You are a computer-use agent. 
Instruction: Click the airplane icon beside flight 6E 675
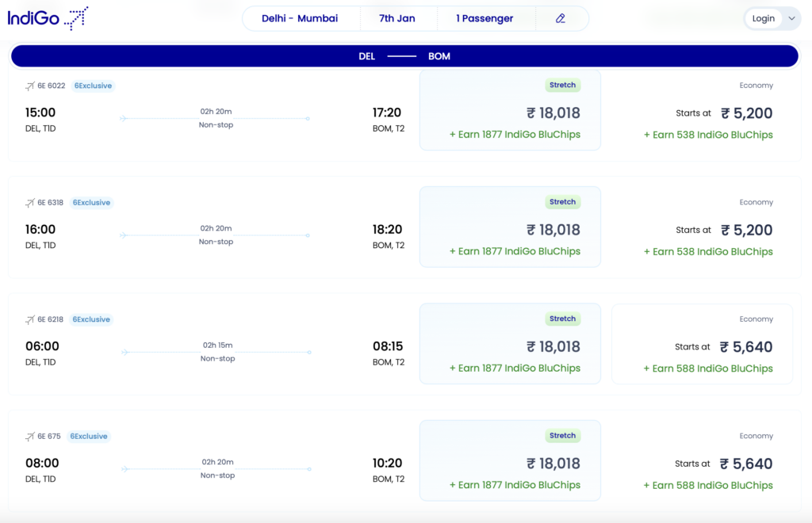[x=31, y=436]
